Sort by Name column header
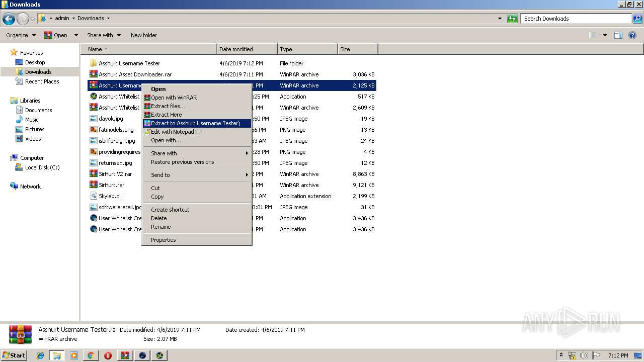Viewport: 644px width, 362px height. 149,49
